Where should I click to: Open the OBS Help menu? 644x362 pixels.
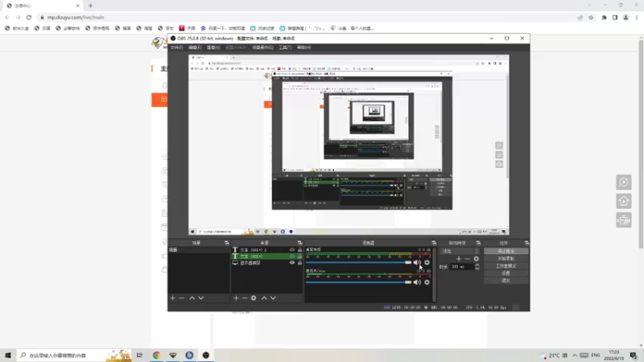(x=304, y=47)
